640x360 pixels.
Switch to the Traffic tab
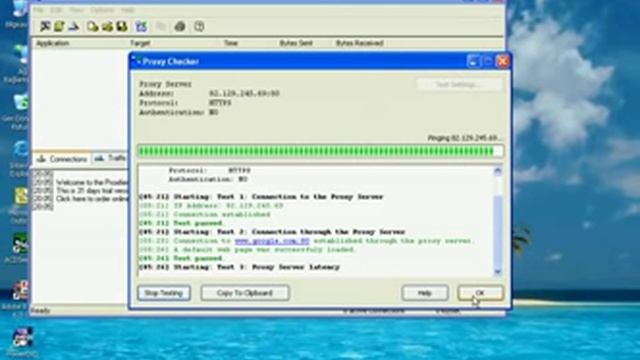110,158
